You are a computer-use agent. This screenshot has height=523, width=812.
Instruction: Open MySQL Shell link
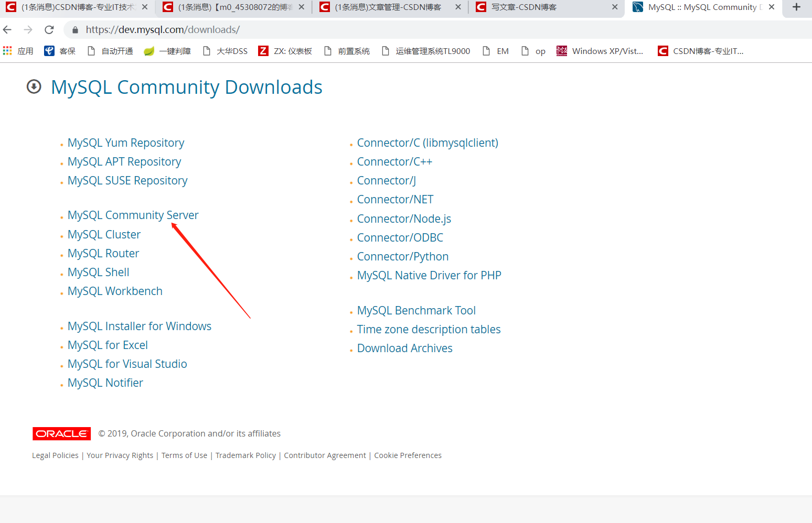click(x=99, y=273)
